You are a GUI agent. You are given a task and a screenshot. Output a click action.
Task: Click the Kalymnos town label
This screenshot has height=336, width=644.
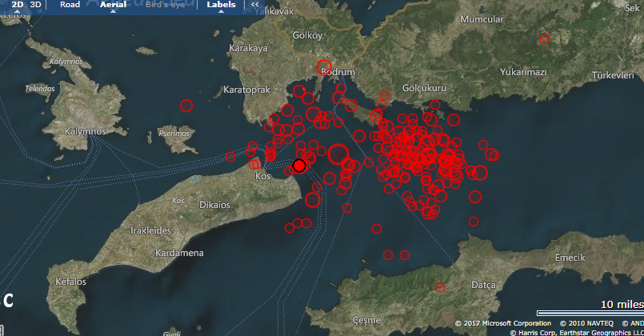(x=86, y=130)
